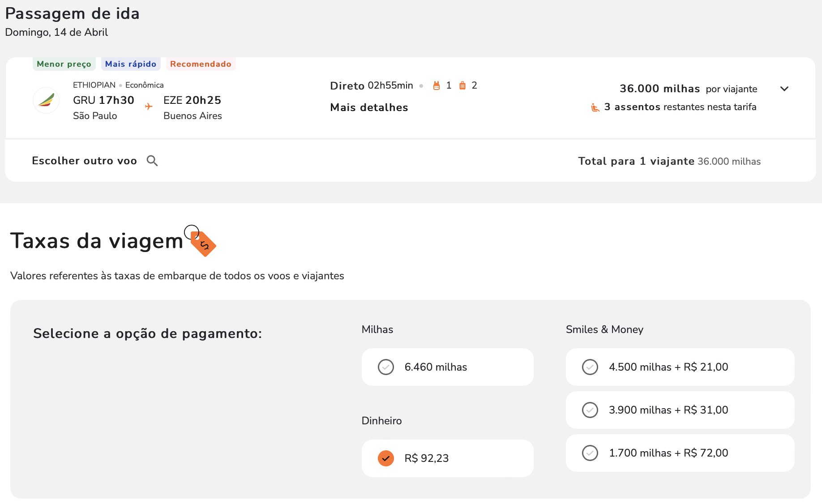Click the orange price tag icon
The height and width of the screenshot is (504, 822).
[x=201, y=241]
